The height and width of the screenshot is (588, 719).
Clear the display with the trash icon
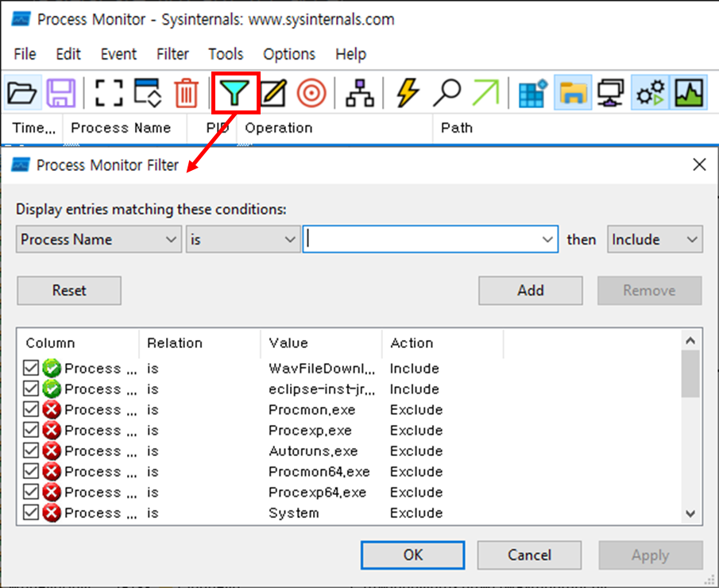pyautogui.click(x=186, y=93)
